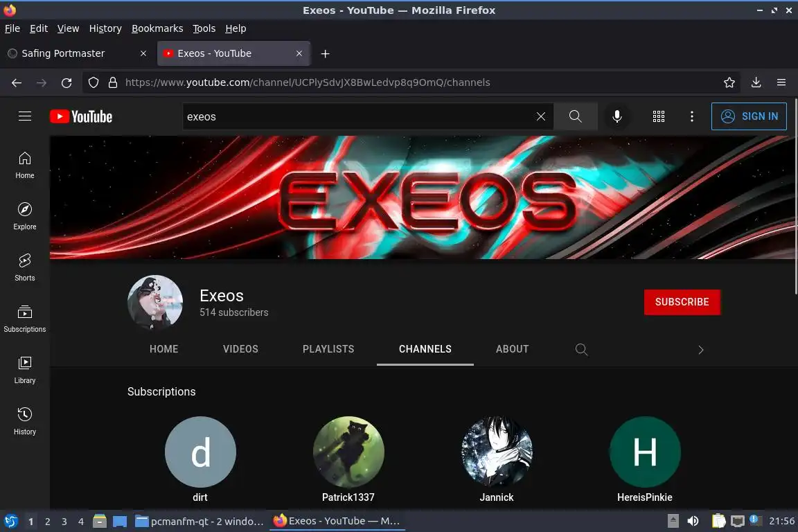
Task: Open the tracking protection shield icon
Action: tap(93, 82)
